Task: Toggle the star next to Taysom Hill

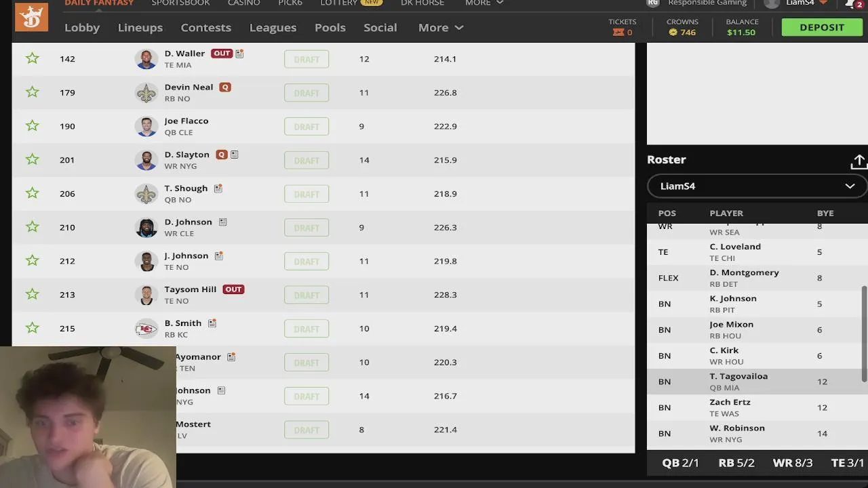Action: tap(32, 294)
